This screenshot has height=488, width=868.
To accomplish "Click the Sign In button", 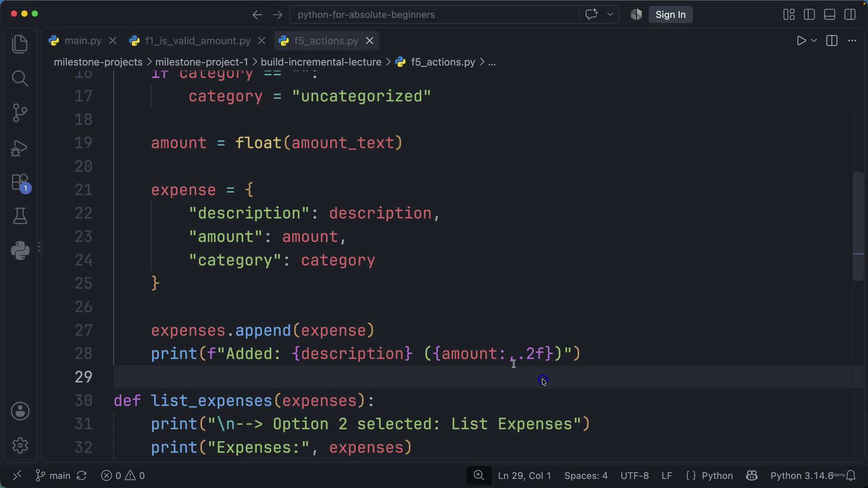I will [670, 14].
